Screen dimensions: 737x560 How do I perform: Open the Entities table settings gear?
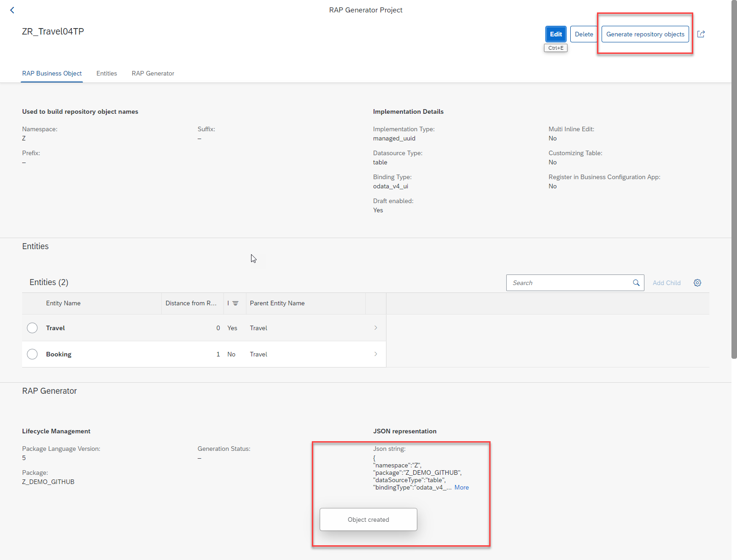(x=697, y=283)
